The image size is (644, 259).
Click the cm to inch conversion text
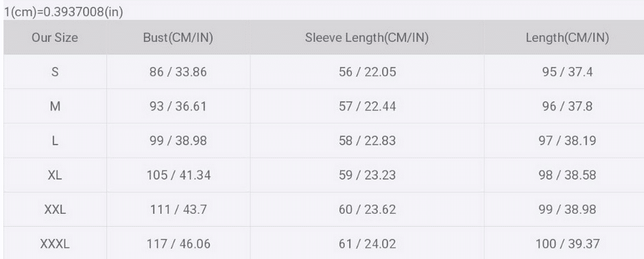tap(64, 12)
